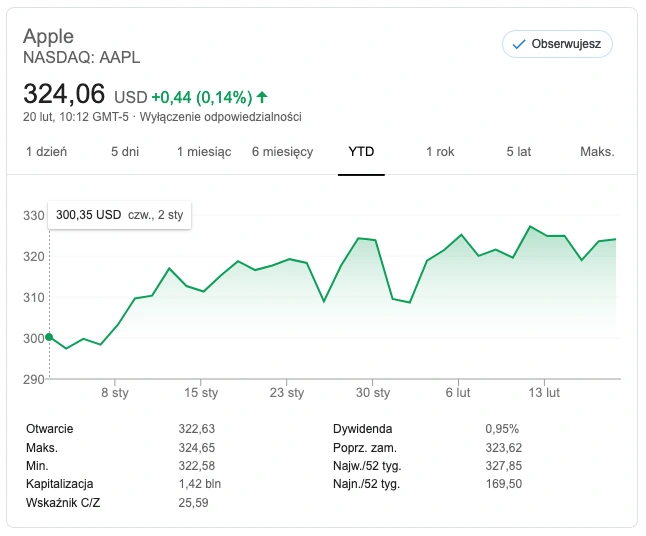Click the Wskaźnik C/Z label
The width and height of the screenshot is (646, 536).
pos(63,503)
